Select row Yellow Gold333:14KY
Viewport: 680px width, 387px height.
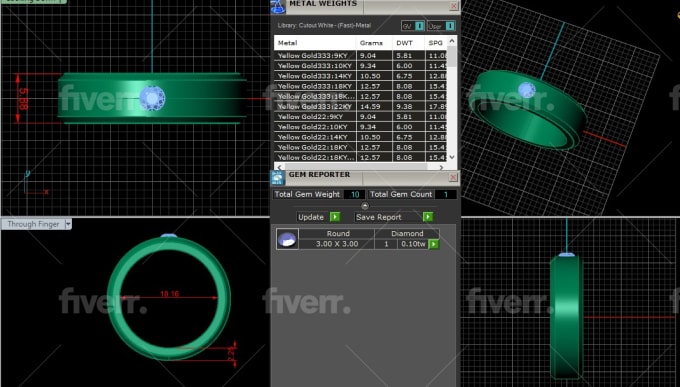tap(361, 76)
